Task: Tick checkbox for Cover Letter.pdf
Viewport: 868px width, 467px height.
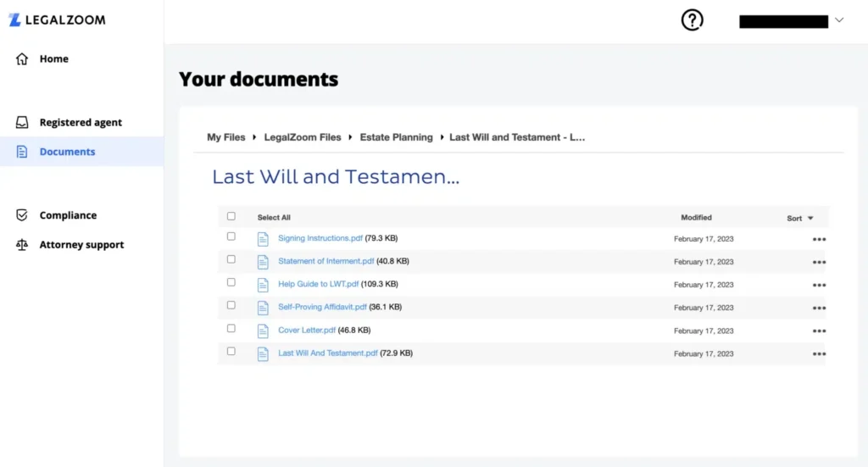Action: 231,328
